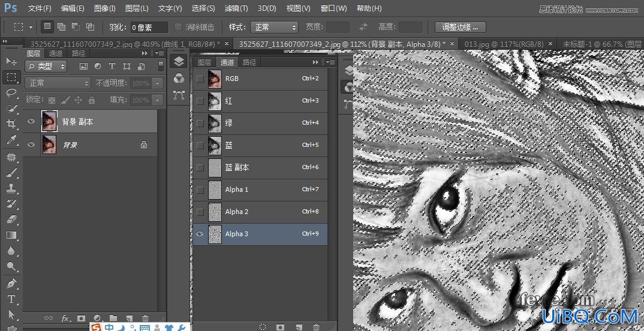This screenshot has width=644, height=331.
Task: Open the layer blend mode 正常 dropdown
Action: [58, 83]
